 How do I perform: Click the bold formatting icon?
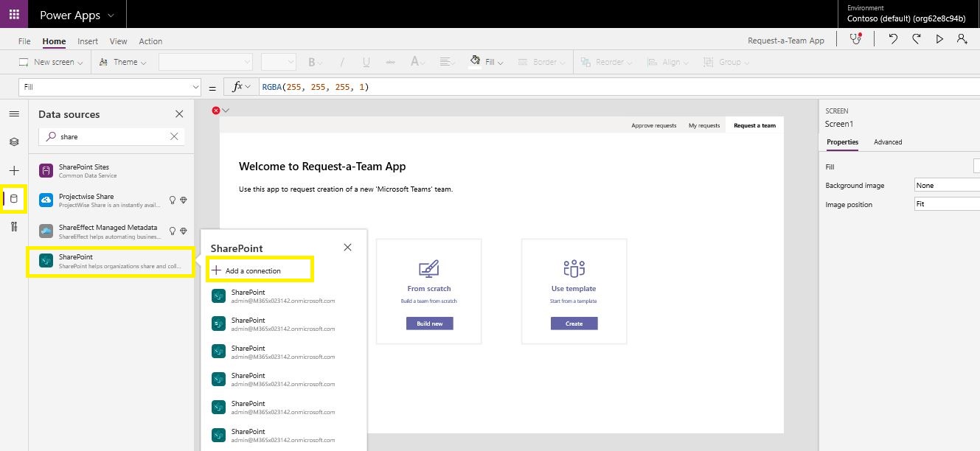312,62
